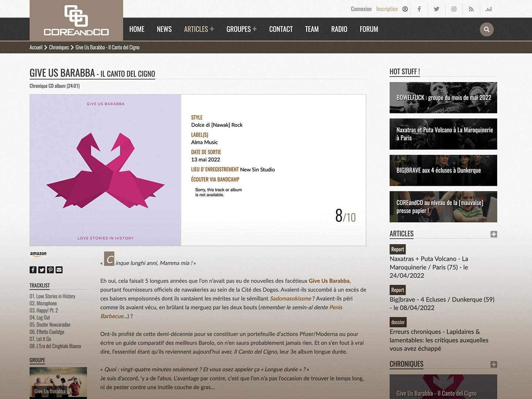Open the RSS feed icon
The width and height of the screenshot is (532, 399).
click(471, 9)
